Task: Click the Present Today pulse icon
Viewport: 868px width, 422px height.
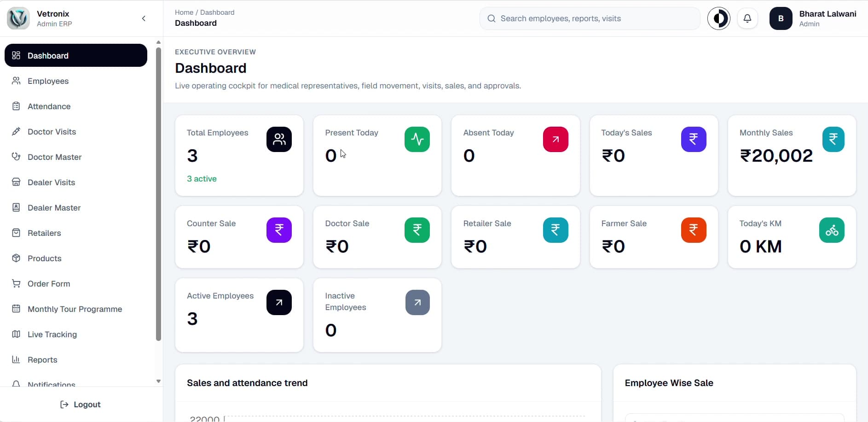Action: pos(417,139)
